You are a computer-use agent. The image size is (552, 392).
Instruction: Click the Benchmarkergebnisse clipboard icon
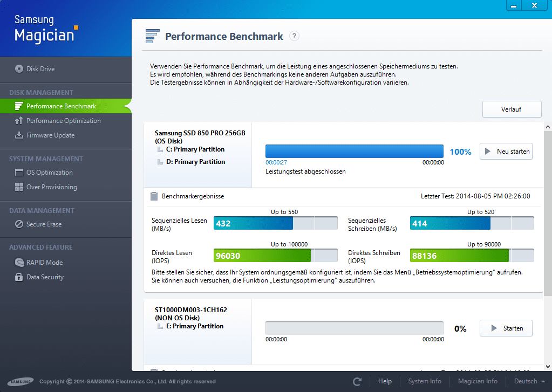click(x=154, y=196)
